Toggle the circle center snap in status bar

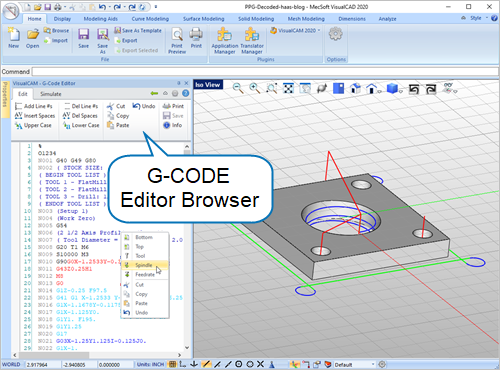[239, 364]
